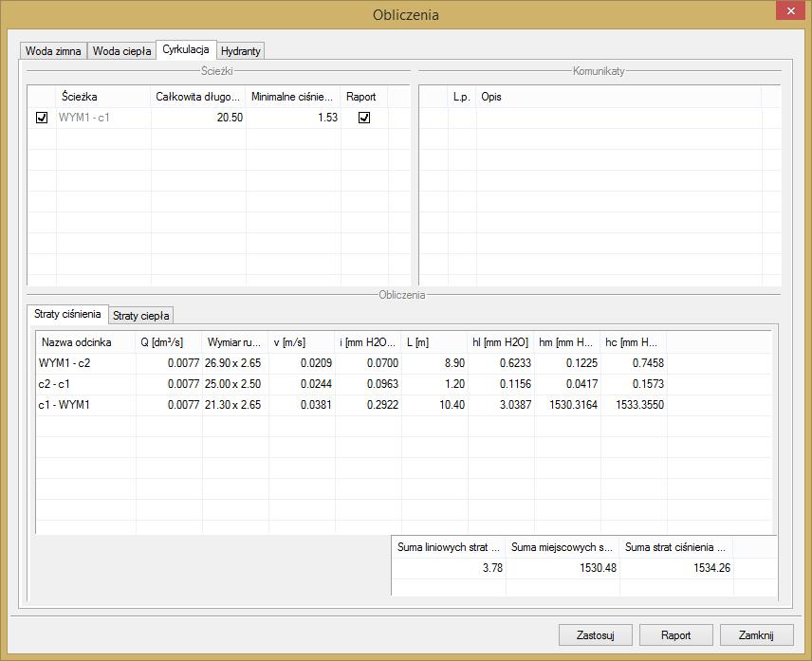
Task: Switch to the Straty ciepła sub-tab
Action: (x=140, y=315)
